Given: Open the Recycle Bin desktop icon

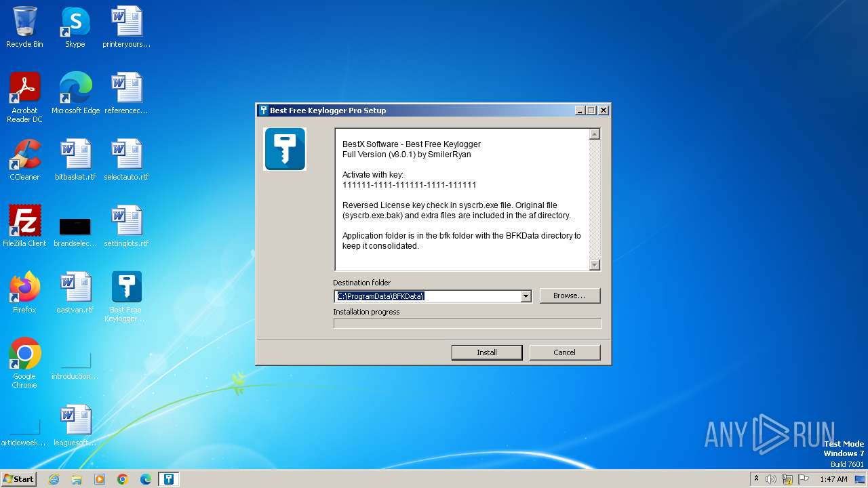Looking at the screenshot, I should coord(24,27).
